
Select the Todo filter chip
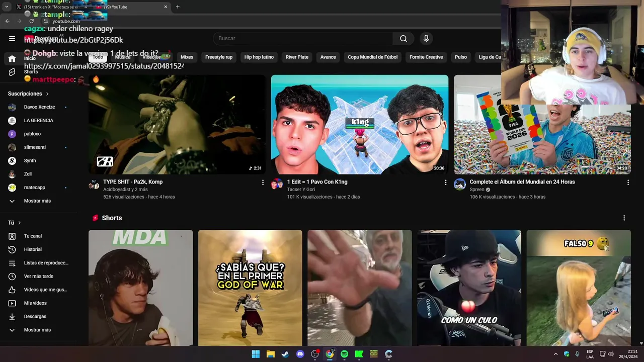coord(98,57)
